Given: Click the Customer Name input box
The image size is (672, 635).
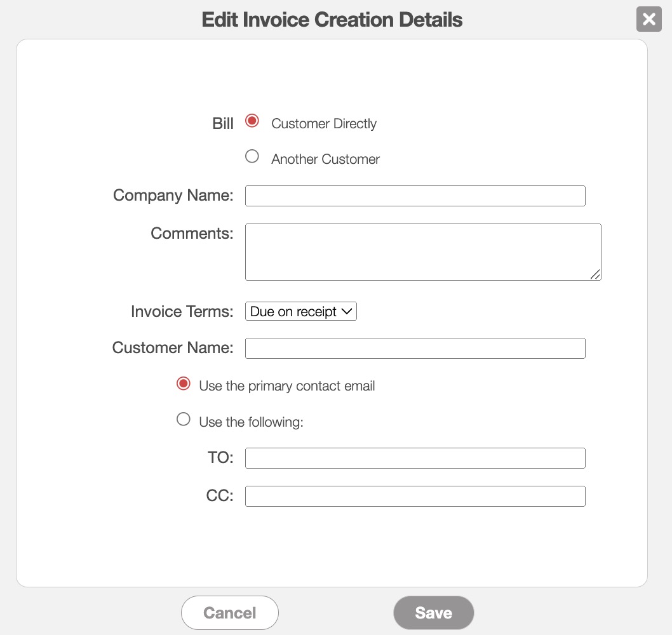Looking at the screenshot, I should [x=415, y=349].
